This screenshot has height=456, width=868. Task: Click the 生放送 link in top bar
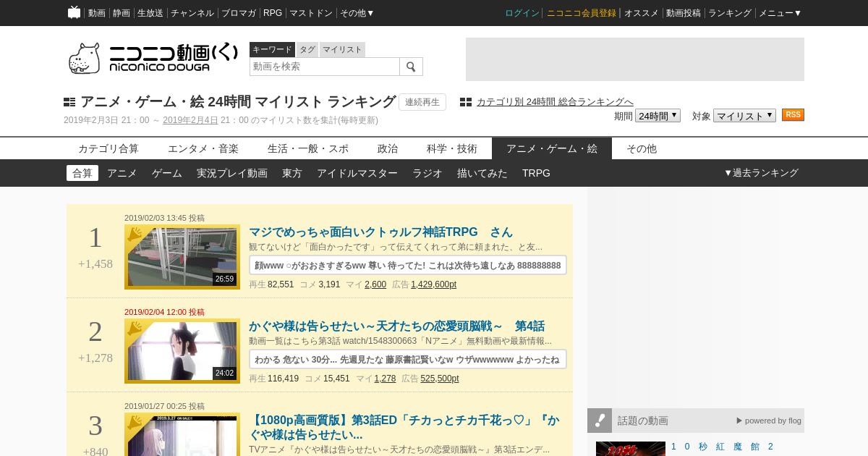point(150,13)
